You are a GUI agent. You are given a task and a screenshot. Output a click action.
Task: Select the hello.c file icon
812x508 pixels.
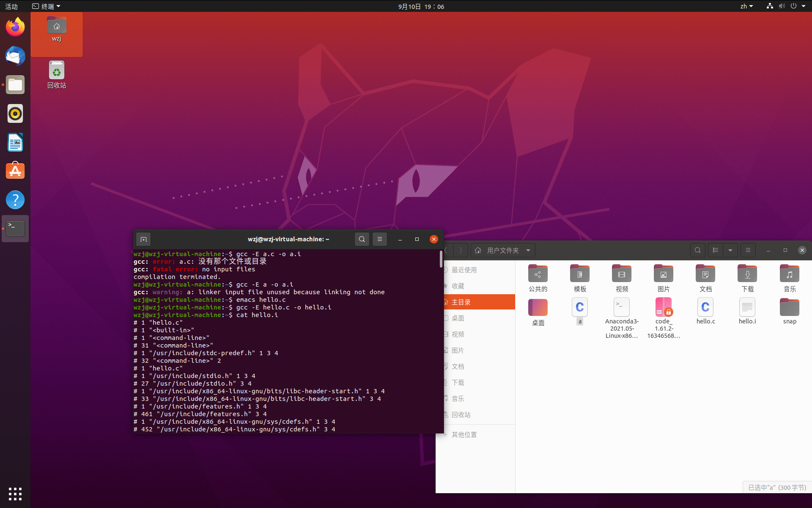pos(705,308)
